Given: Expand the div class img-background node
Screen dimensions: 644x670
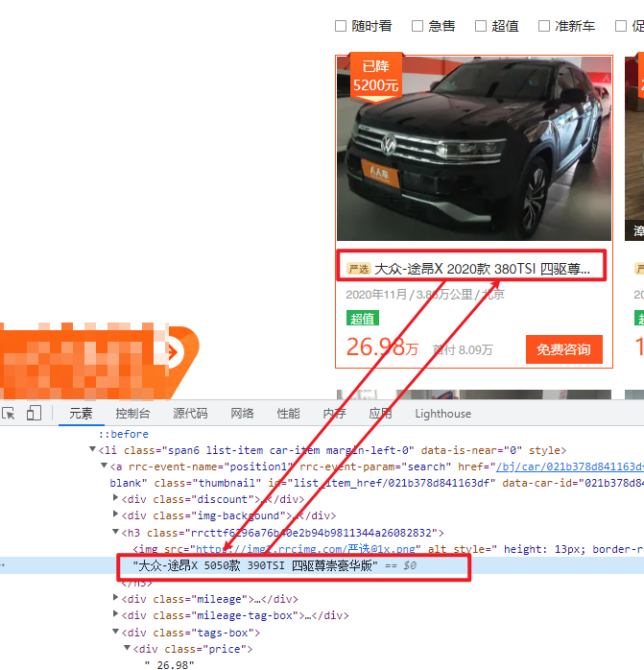Looking at the screenshot, I should [115, 514].
